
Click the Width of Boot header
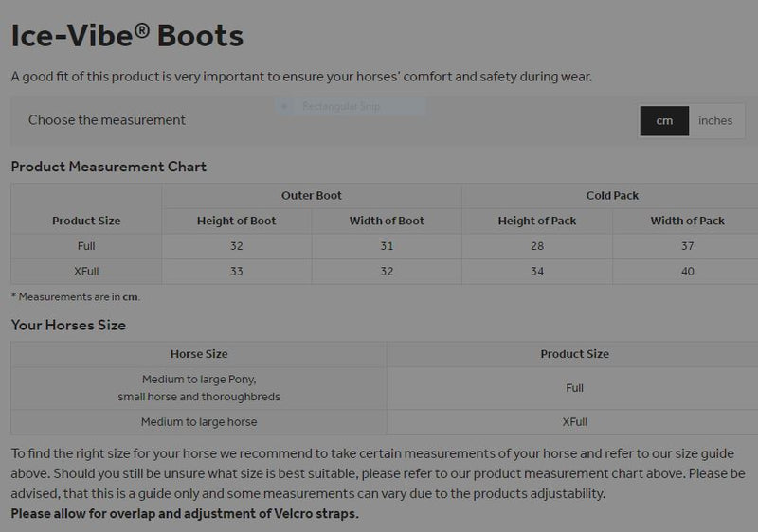coord(387,221)
